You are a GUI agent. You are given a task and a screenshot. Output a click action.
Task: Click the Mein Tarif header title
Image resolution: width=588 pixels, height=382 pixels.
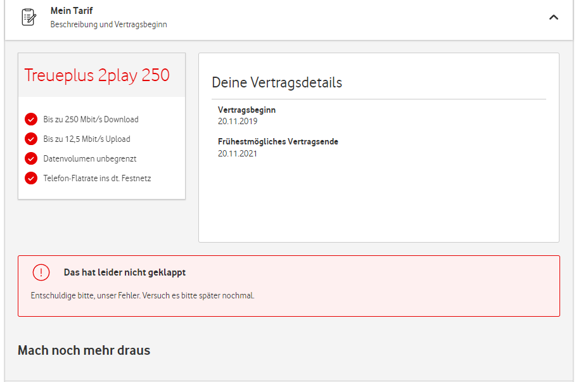coord(72,11)
